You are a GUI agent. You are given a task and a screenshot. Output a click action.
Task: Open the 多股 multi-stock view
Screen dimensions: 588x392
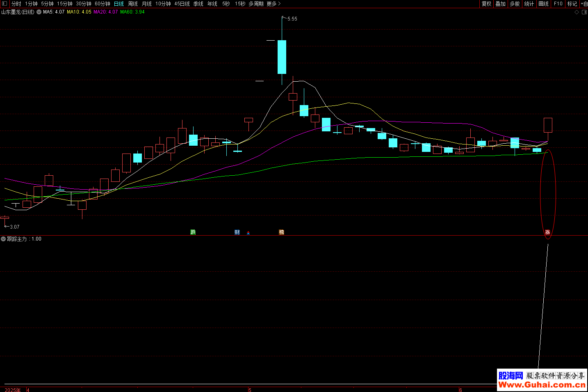[x=515, y=4]
